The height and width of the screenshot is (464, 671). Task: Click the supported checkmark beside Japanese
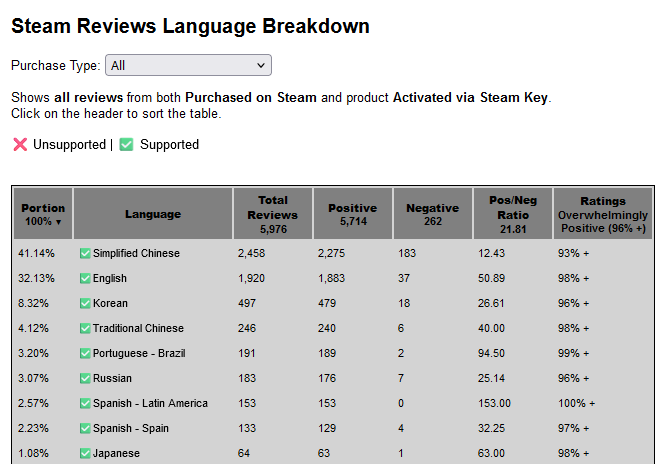pos(85,453)
